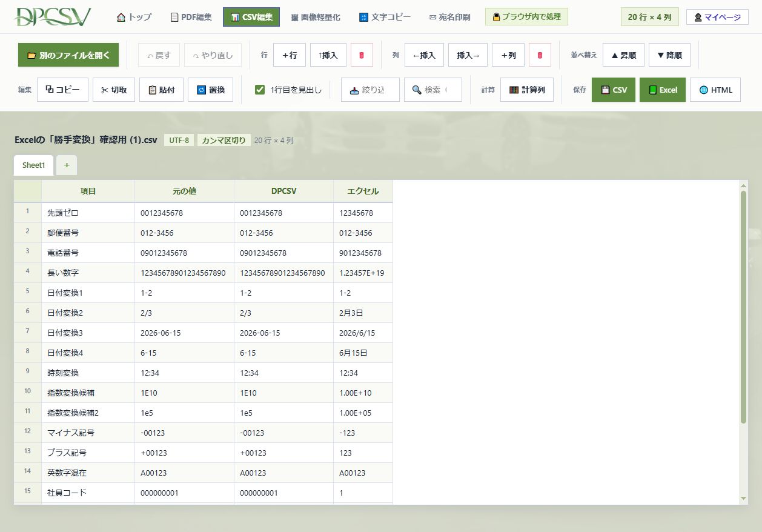The width and height of the screenshot is (762, 532).
Task: Select the プラス記号 cell
Action: point(88,453)
